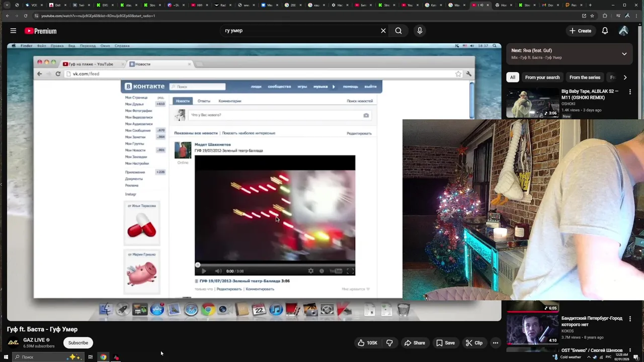Show more filter chips with right arrow

pos(625,77)
